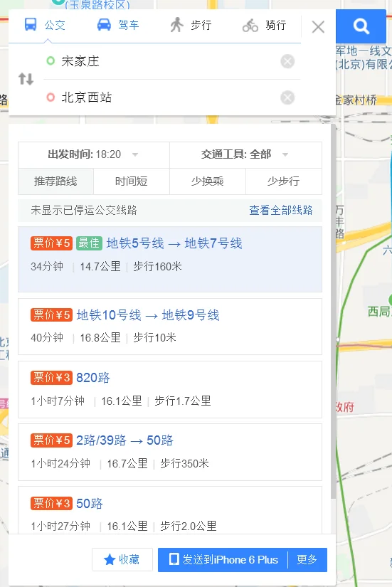
Task: Click the 最佳 best-route badge
Action: [x=89, y=243]
